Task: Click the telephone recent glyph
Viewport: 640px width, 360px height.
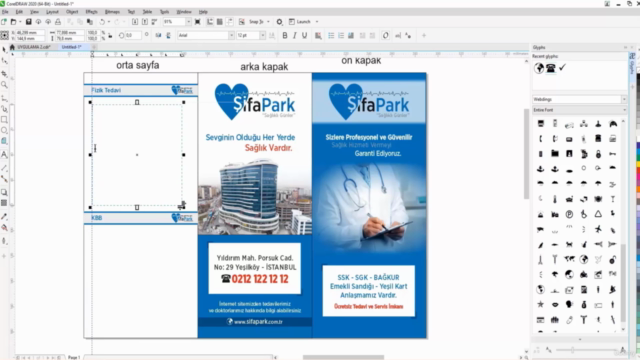Action: pyautogui.click(x=551, y=68)
